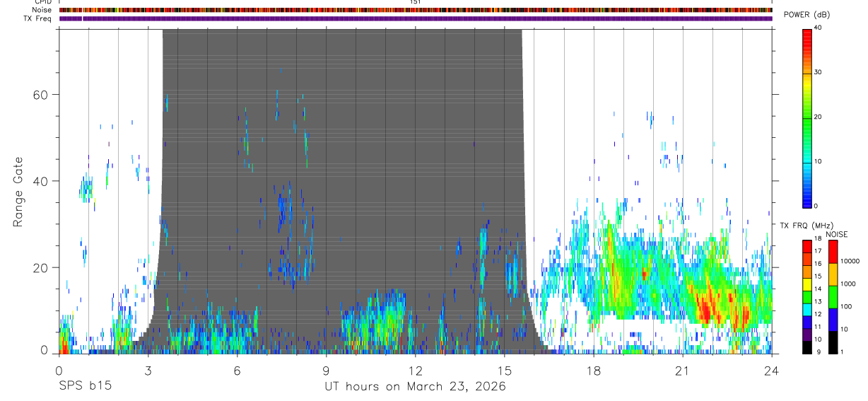This screenshot has width=868, height=401.
Task: Click the 'NOISE' legend title
Action: pyautogui.click(x=836, y=234)
